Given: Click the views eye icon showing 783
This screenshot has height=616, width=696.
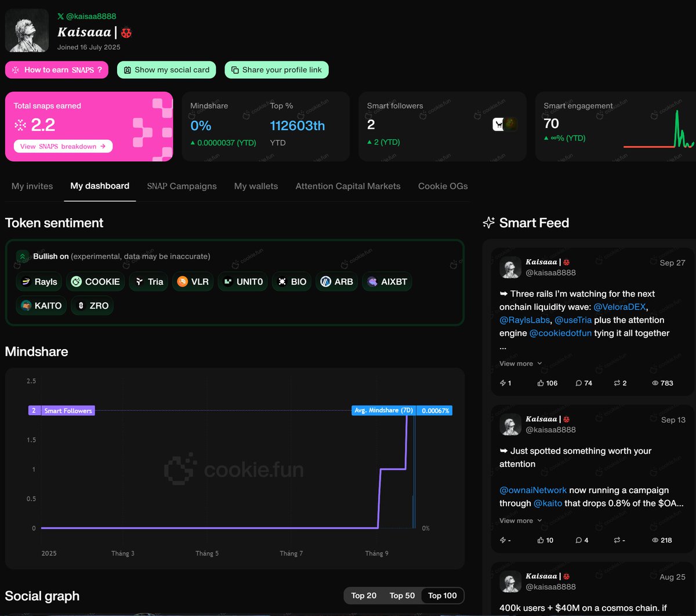Looking at the screenshot, I should 655,383.
